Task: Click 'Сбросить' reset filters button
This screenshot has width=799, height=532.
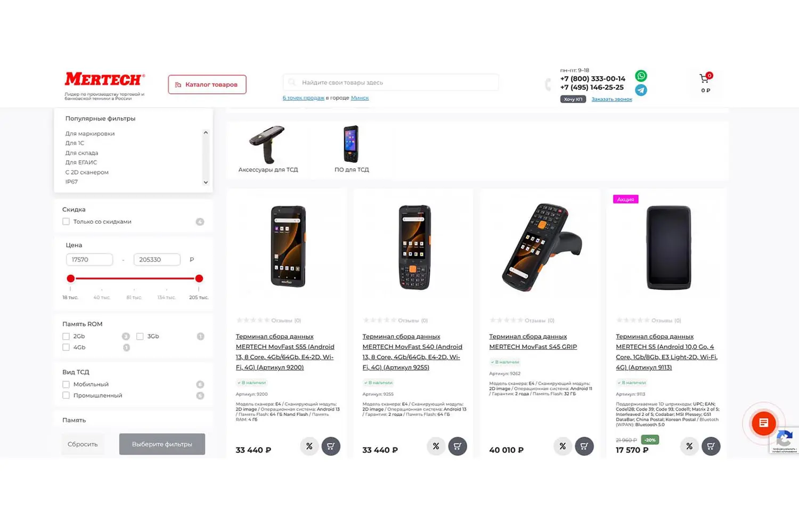Action: pyautogui.click(x=83, y=444)
